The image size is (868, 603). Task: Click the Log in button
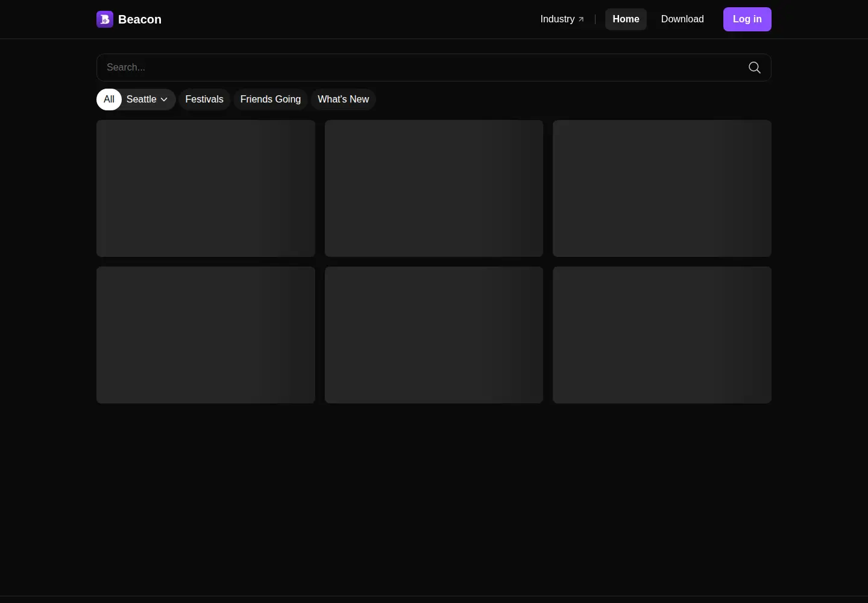747,19
